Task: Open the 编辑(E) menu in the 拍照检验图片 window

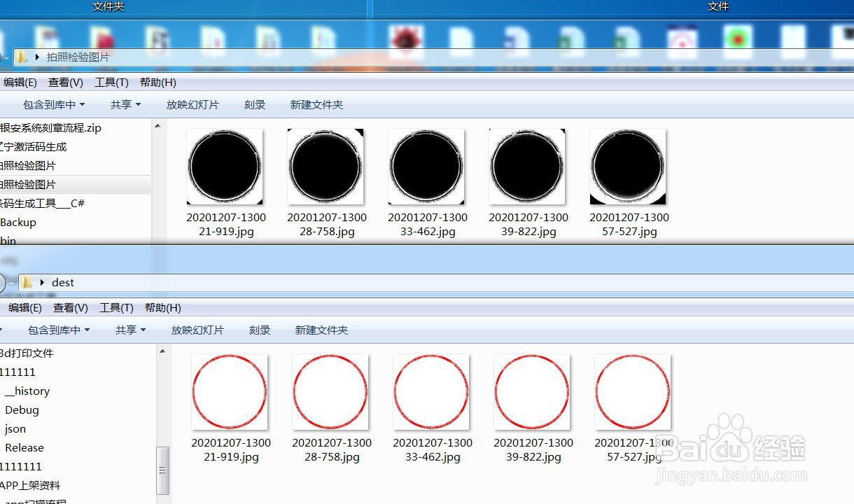Action: click(x=20, y=83)
